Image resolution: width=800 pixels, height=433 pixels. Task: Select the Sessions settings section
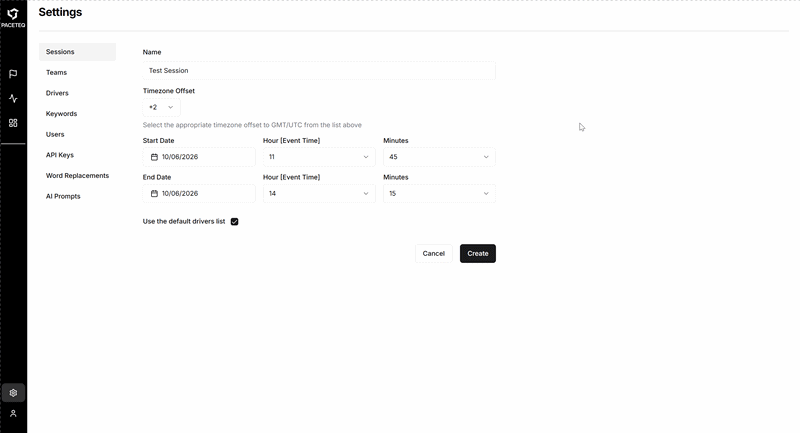(78, 52)
